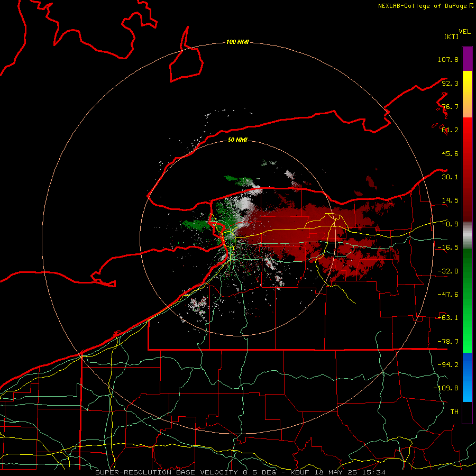Image resolution: width=476 pixels, height=476 pixels.
Task: Select the -0.9 legend value
Action: click(x=450, y=224)
